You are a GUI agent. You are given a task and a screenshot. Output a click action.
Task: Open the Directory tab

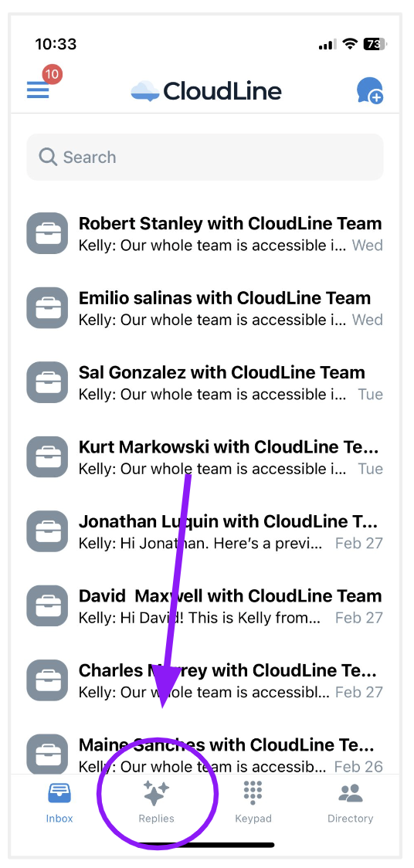[x=350, y=802]
